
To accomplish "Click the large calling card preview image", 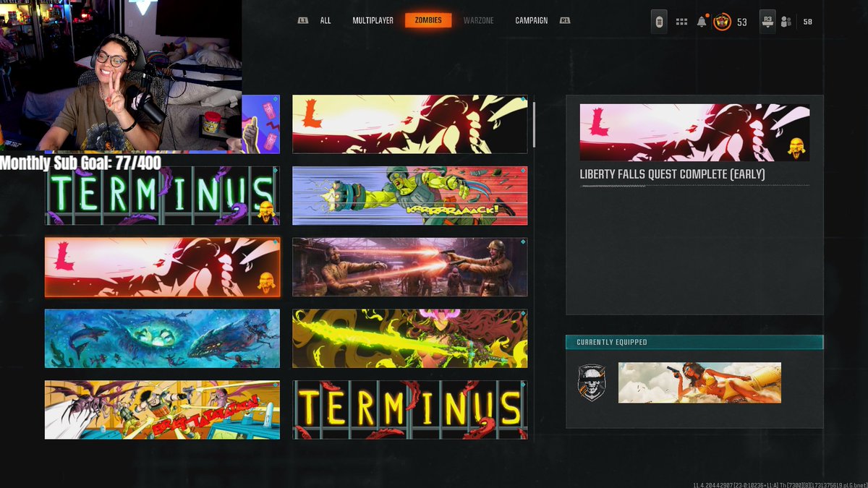I will coord(694,132).
